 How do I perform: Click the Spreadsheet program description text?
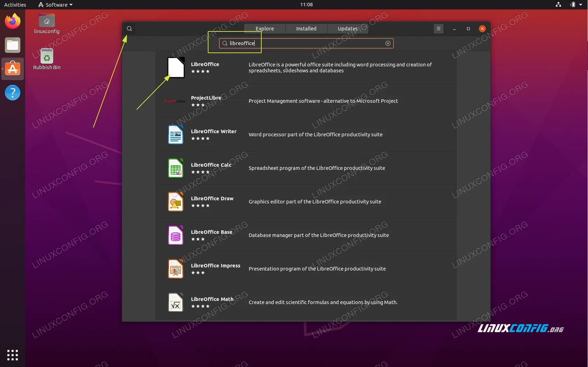coord(317,168)
